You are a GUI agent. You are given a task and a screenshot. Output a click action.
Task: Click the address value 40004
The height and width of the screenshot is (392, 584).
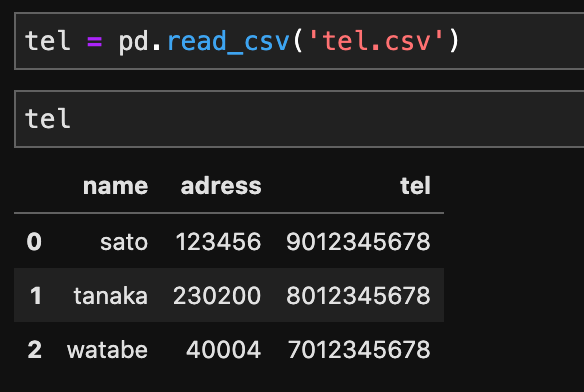click(223, 350)
